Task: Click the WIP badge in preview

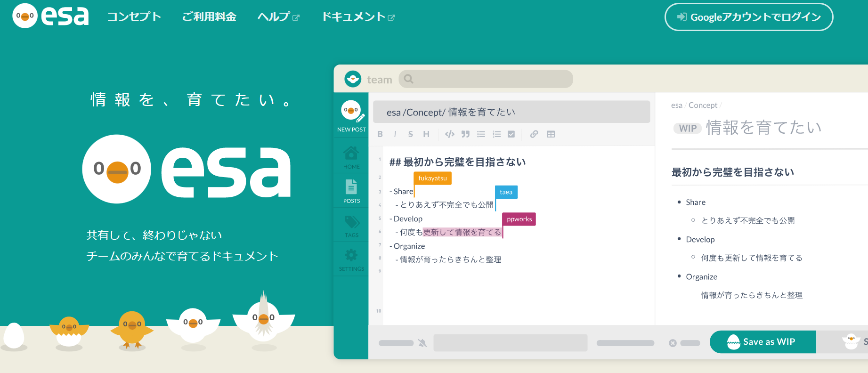Action: [x=688, y=128]
